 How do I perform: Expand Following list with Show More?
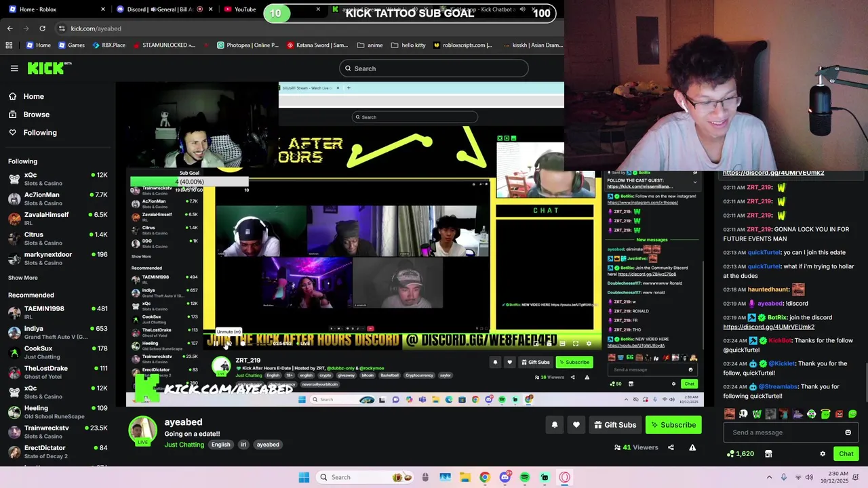23,278
